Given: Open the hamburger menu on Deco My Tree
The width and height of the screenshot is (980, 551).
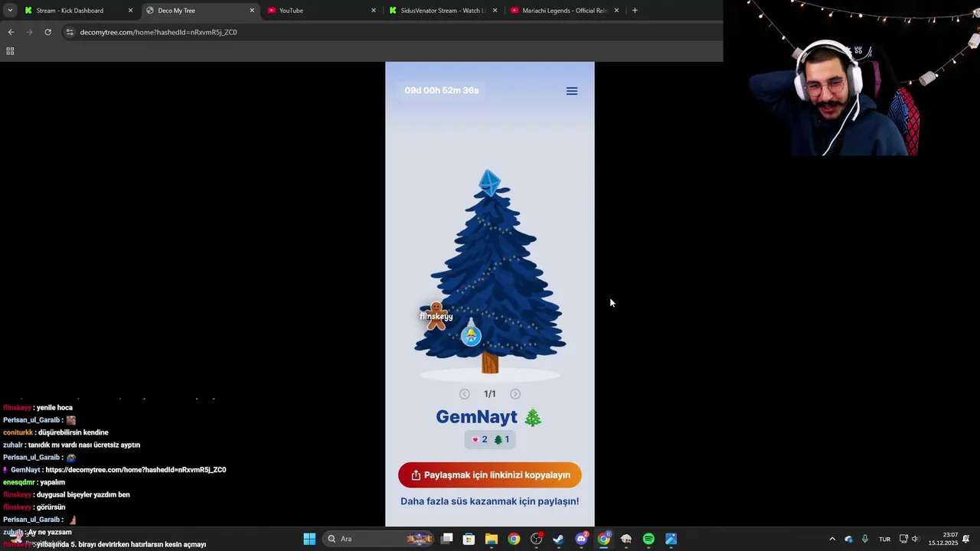Looking at the screenshot, I should 572,91.
